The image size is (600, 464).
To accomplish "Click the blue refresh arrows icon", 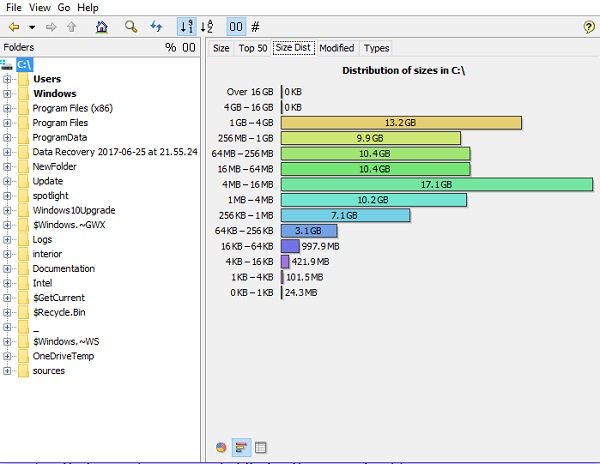I will 156,26.
